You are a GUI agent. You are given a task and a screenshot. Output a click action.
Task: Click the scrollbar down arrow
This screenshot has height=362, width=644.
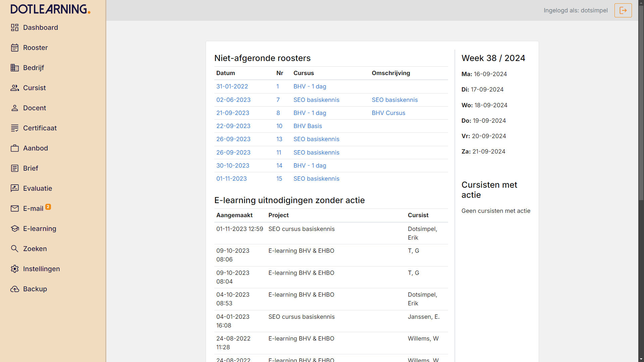coord(641,359)
